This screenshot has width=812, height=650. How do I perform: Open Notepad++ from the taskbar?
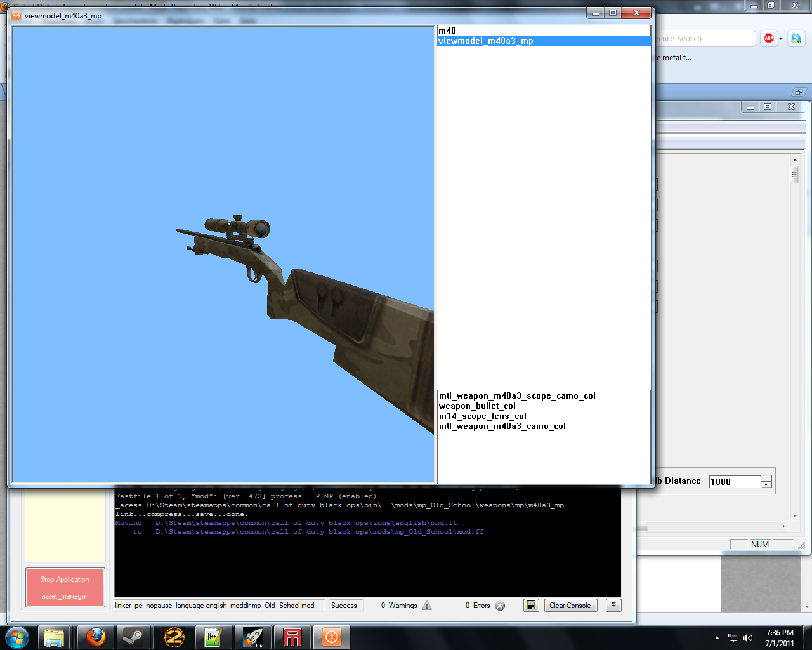pos(213,637)
